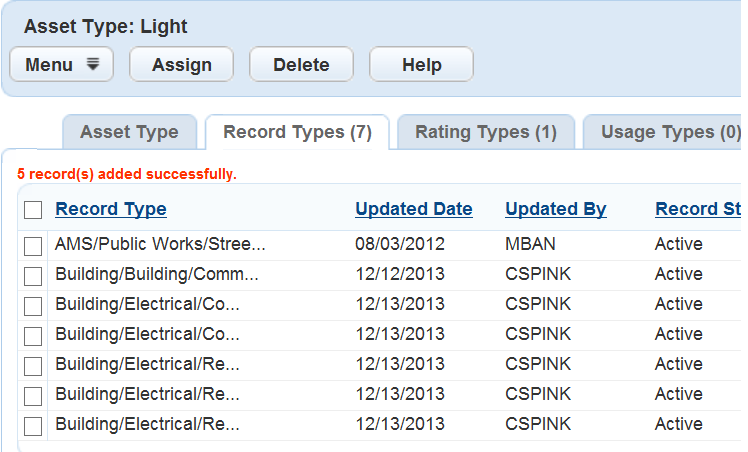The width and height of the screenshot is (748, 452).
Task: Sort by Record Type column header
Action: [111, 209]
